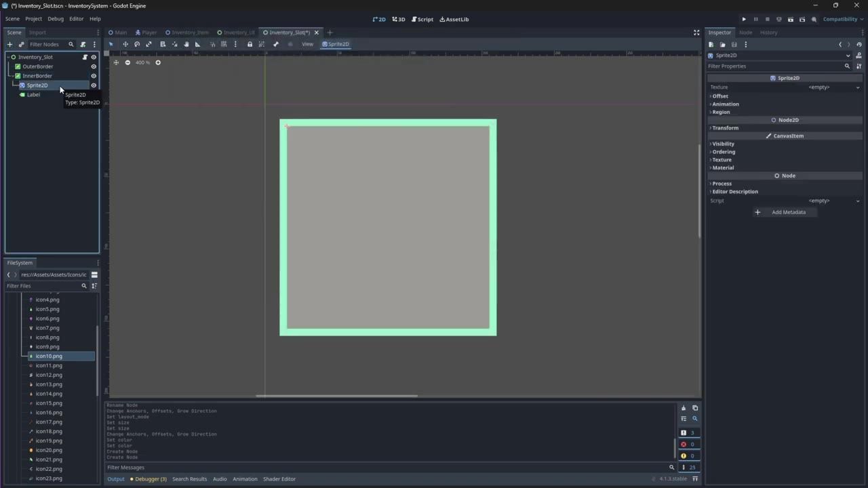Select the Label node in scene tree
Screen dimensions: 868x488
point(33,95)
